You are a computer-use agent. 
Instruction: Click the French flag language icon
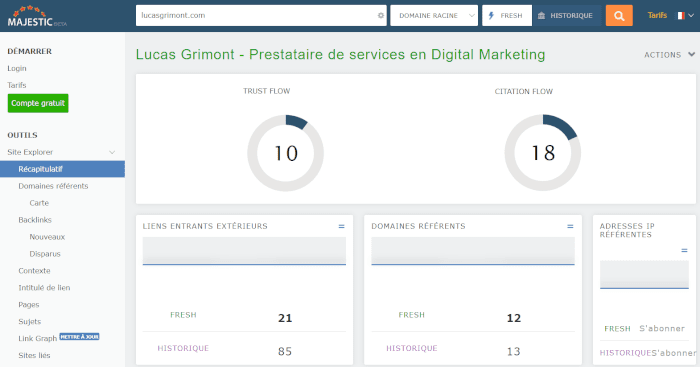click(x=681, y=16)
